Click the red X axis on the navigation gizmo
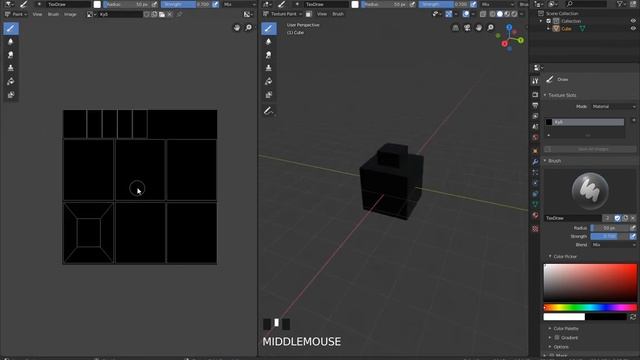 coord(504,44)
